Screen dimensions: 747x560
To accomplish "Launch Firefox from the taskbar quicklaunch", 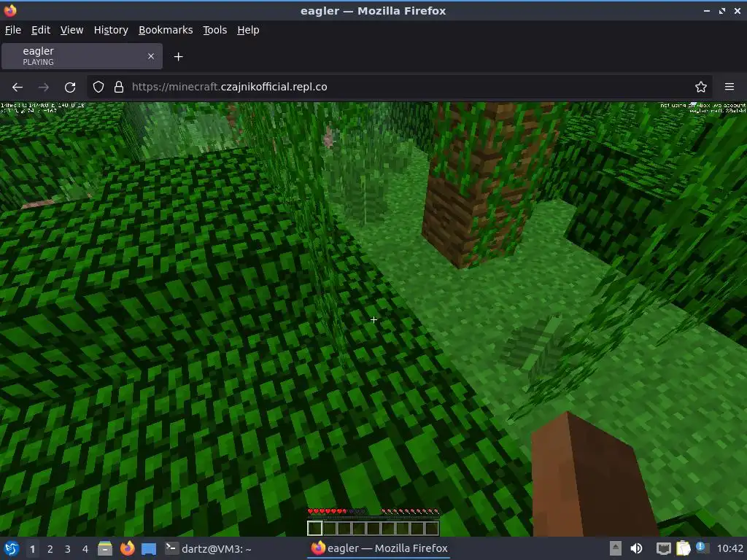I will pos(127,548).
